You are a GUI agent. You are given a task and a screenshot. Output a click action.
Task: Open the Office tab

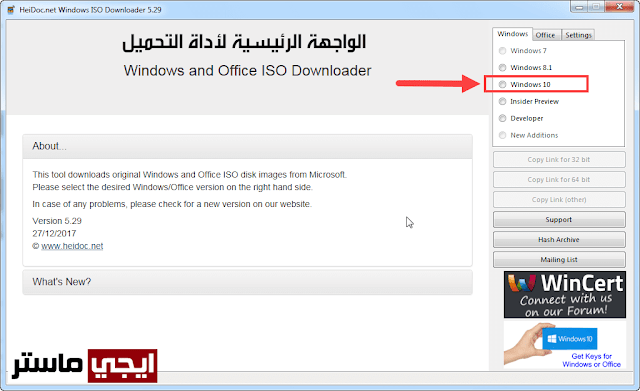pos(545,35)
